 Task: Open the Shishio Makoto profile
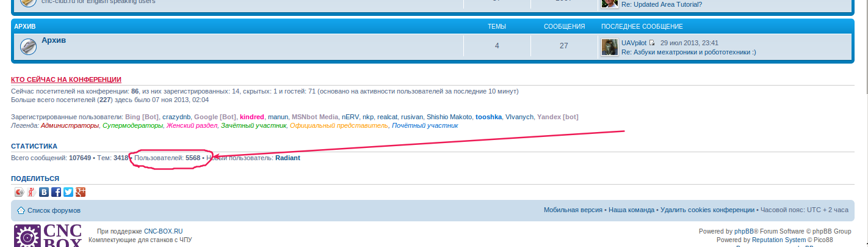(449, 117)
